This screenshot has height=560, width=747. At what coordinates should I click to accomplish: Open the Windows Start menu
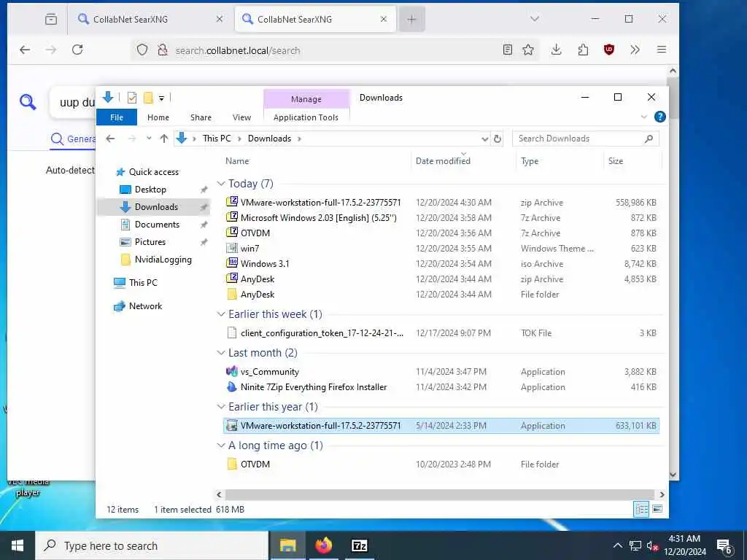18,545
